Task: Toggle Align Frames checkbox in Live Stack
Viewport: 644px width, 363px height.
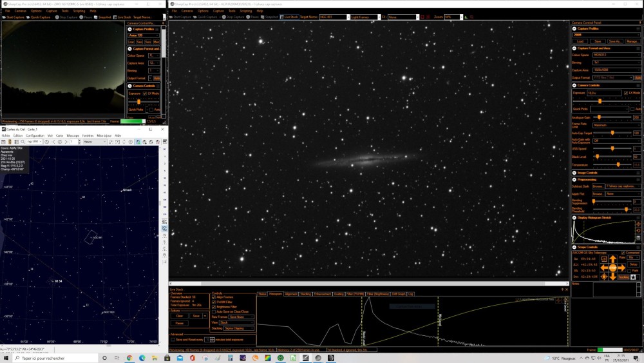Action: pos(214,297)
